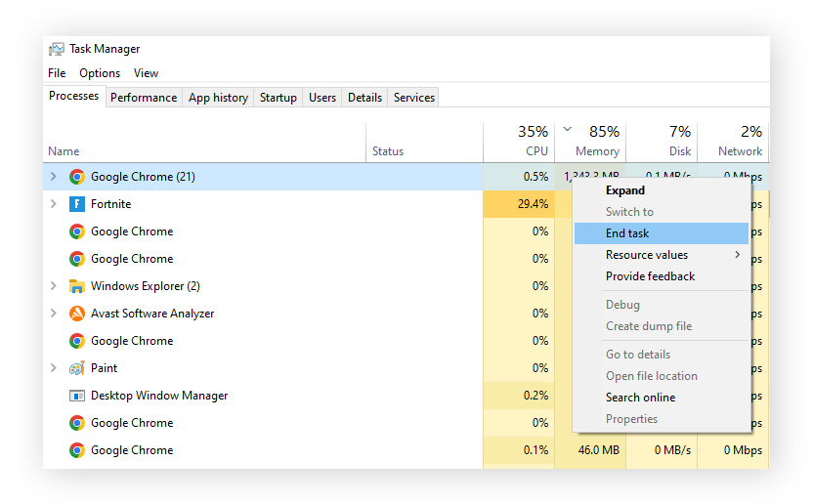Click the Fortnite app icon
The width and height of the screenshot is (813, 504).
[x=77, y=204]
